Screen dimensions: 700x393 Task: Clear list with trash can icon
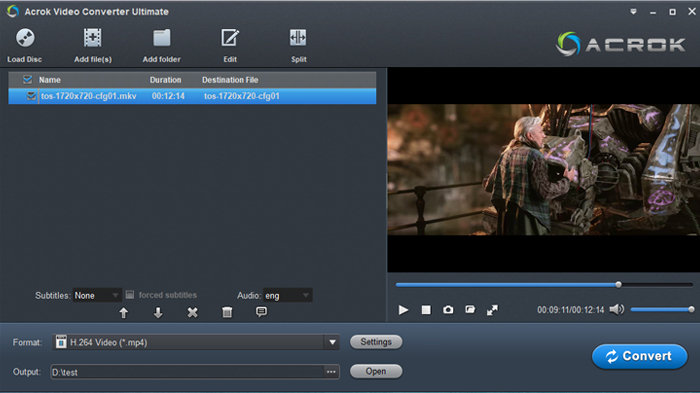[227, 312]
